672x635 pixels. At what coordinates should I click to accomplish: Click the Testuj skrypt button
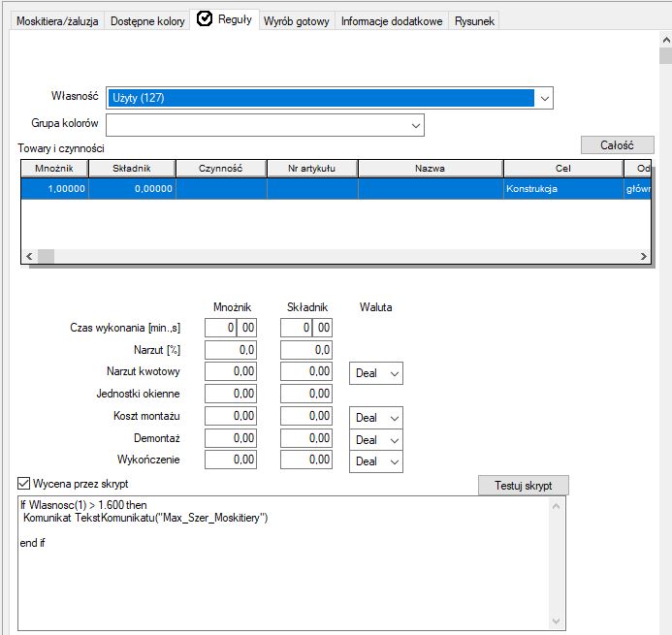coord(524,486)
